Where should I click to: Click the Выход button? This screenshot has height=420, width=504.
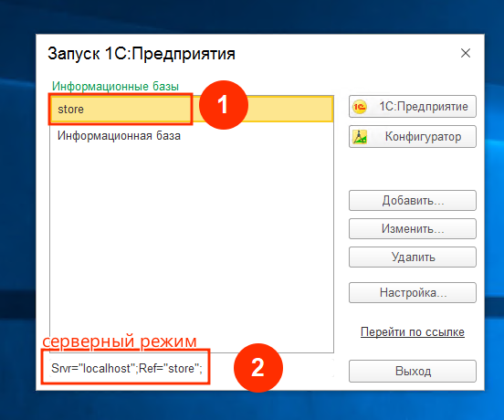tap(413, 372)
